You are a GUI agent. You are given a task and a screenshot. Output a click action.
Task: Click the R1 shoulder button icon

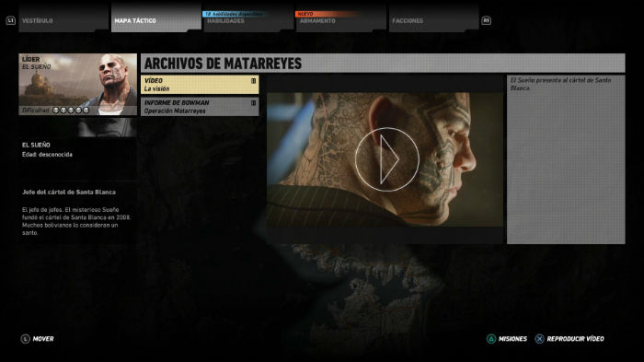click(x=487, y=20)
